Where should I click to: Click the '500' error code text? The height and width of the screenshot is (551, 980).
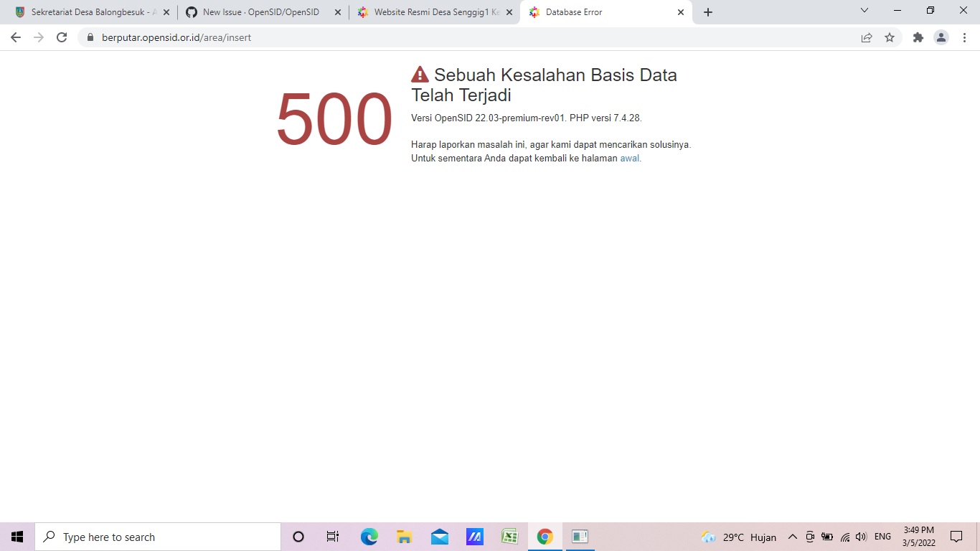[x=334, y=120]
